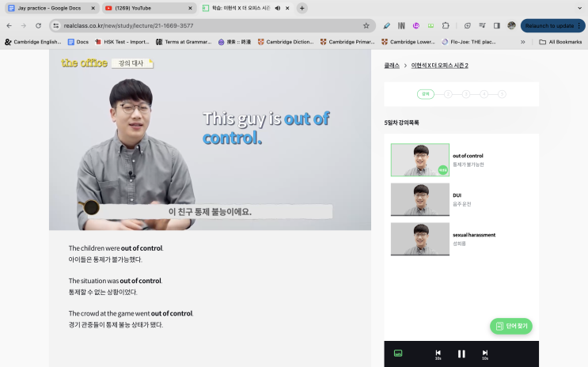Select step 5 in the progress indicator
Viewport: 588px width, 367px height.
pyautogui.click(x=502, y=94)
